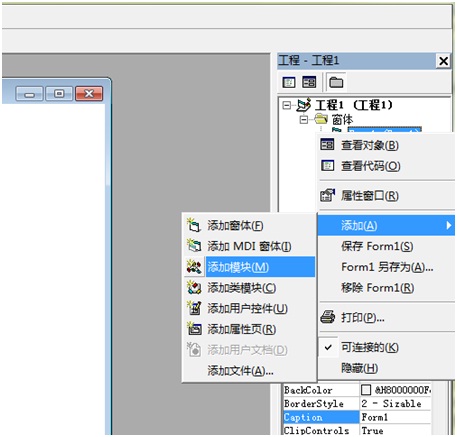Click the Caption property value field
The image size is (457, 437).
pos(395,417)
